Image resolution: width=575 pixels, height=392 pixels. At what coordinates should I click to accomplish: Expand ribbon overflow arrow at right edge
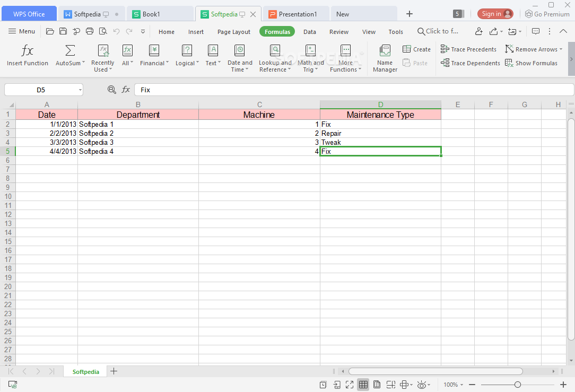571,59
